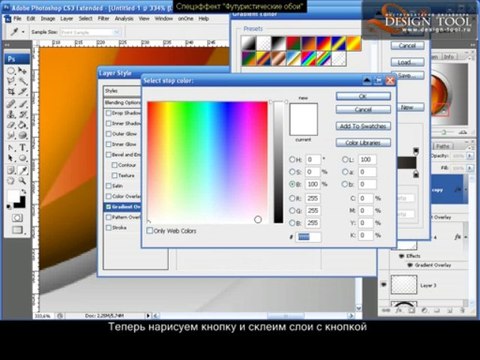Screen dimensions: 480x360
Task: Select the R red radio button
Action: pyautogui.click(x=292, y=199)
